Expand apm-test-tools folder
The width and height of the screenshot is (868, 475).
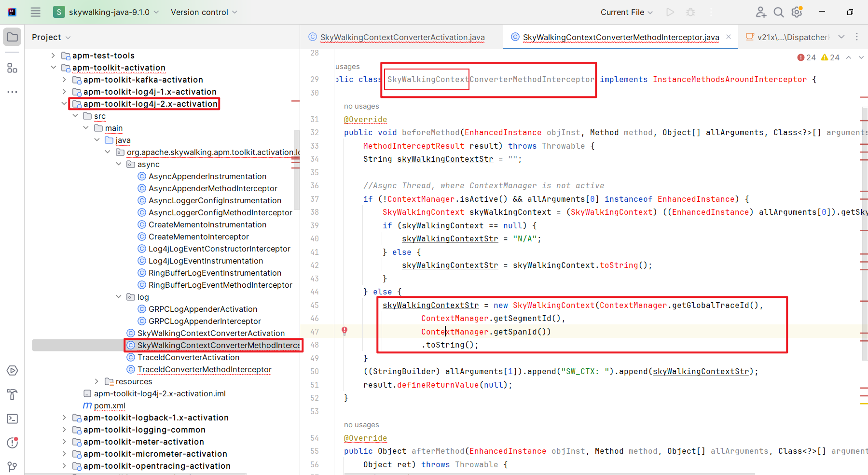point(53,56)
